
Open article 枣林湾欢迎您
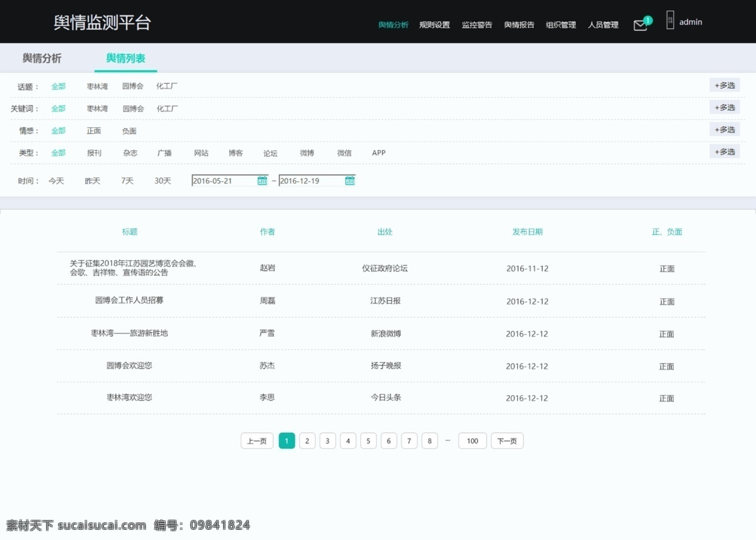pos(129,398)
